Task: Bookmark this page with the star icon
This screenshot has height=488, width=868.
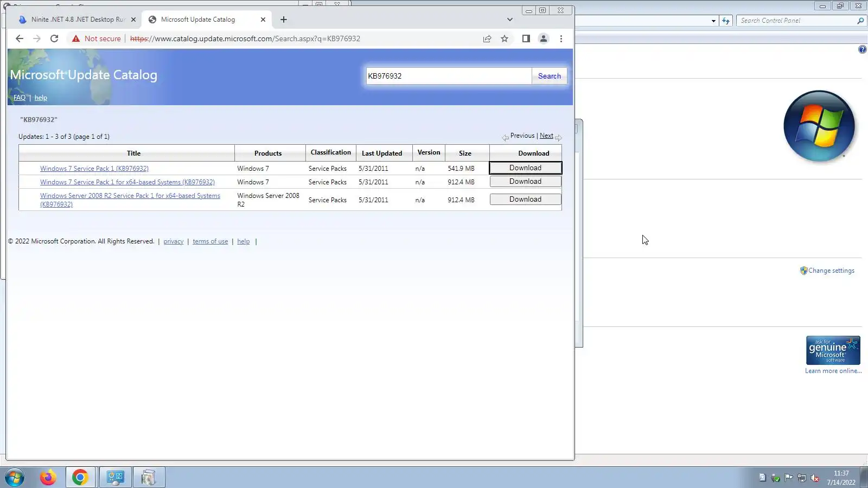Action: click(505, 38)
